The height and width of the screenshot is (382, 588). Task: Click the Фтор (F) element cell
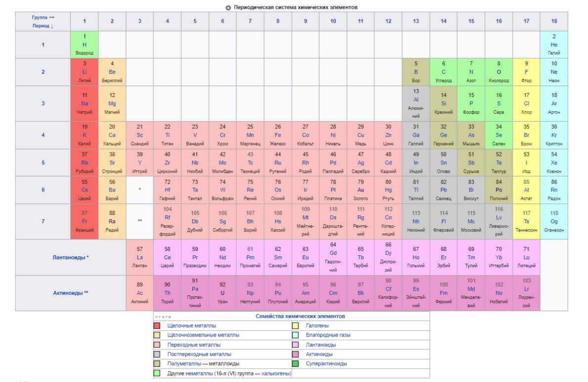(527, 72)
